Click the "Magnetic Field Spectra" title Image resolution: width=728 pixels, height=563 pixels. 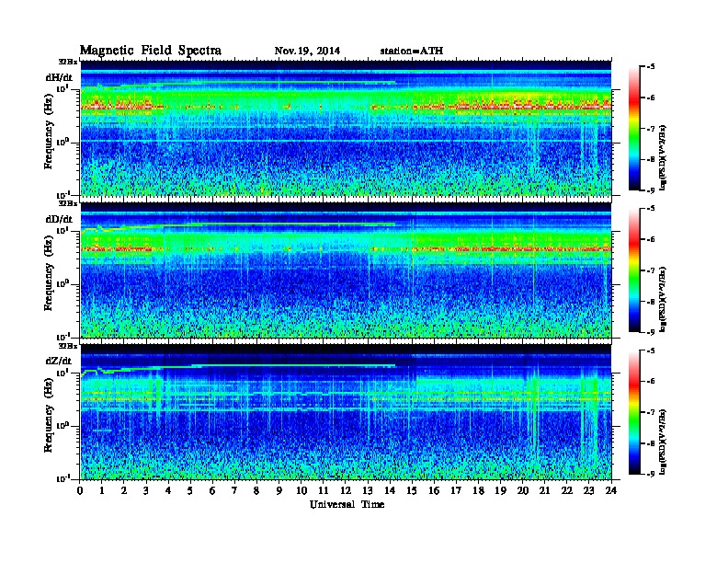(x=151, y=51)
